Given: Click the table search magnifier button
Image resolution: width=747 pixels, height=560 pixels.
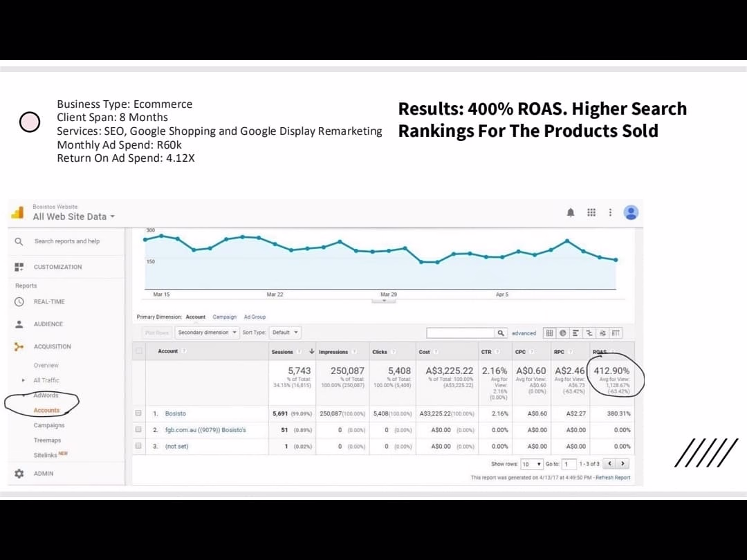Looking at the screenshot, I should (x=501, y=333).
